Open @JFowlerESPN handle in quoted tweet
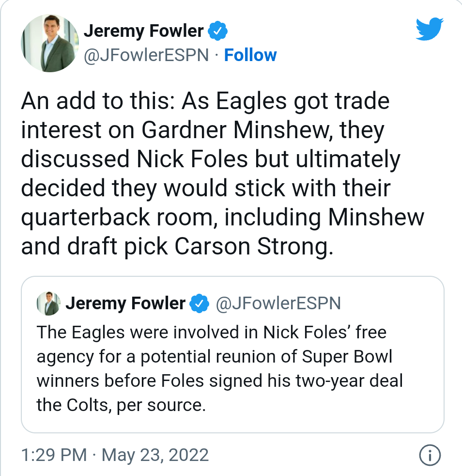The height and width of the screenshot is (476, 462). coord(278,304)
